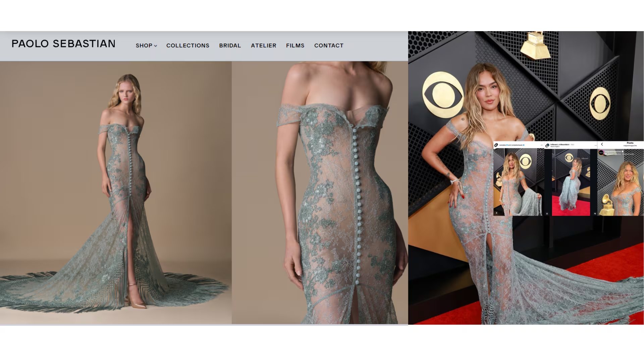Click mute speaker icon on billboard video
This screenshot has width=644, height=362.
pyautogui.click(x=595, y=214)
